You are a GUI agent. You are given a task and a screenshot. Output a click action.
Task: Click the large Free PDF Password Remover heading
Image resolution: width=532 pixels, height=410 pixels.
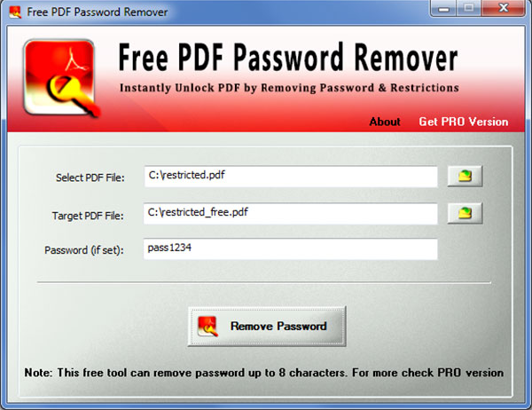click(x=288, y=58)
